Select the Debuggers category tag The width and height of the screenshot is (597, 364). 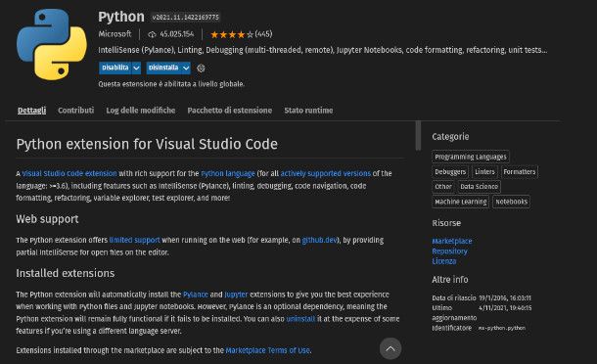coord(450,171)
